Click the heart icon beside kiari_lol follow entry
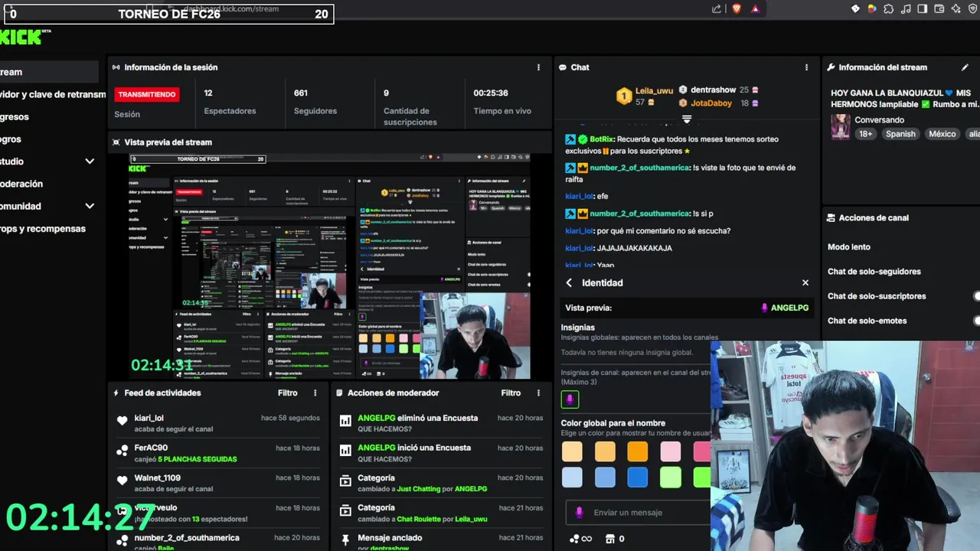The width and height of the screenshot is (980, 551). pyautogui.click(x=122, y=420)
